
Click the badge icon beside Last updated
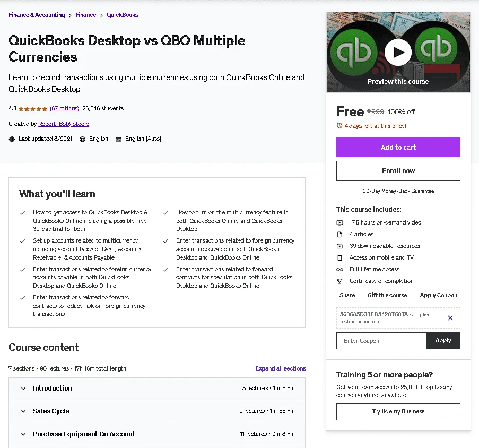coord(12,139)
